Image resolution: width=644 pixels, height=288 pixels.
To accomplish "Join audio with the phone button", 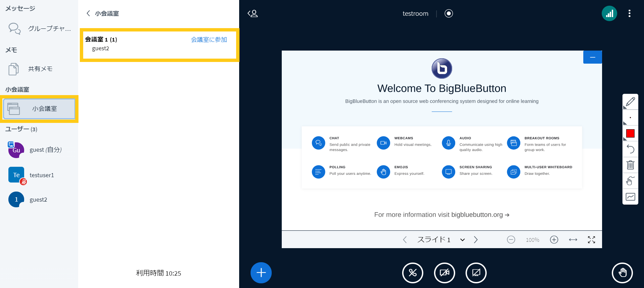I will click(413, 273).
